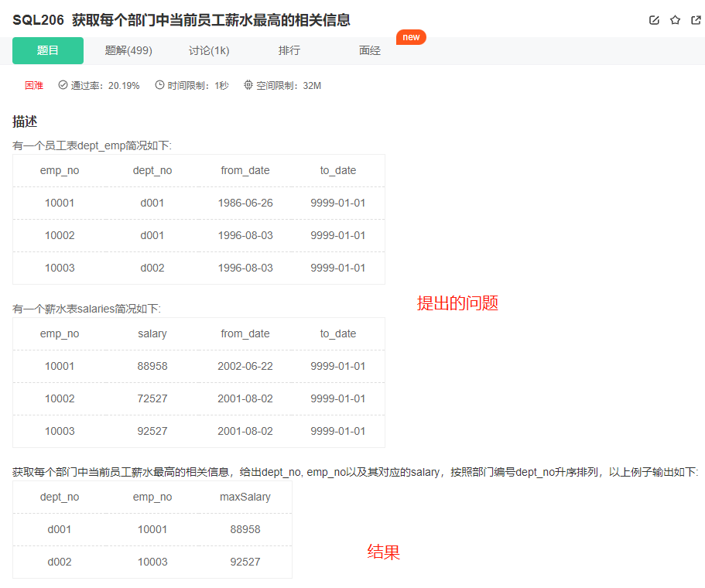705x588 pixels.
Task: Favorite this problem with the star icon
Action: click(x=675, y=20)
